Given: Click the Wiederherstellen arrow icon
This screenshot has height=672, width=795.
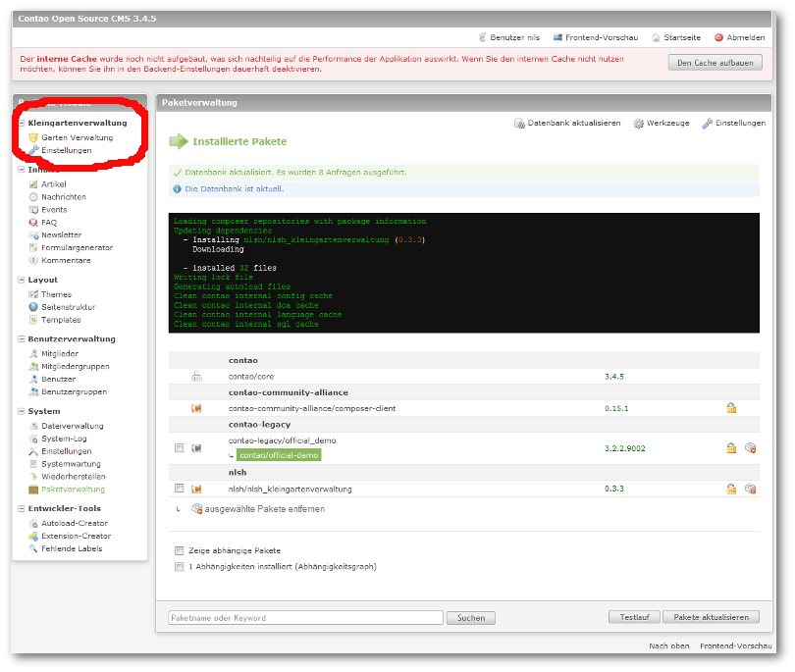Looking at the screenshot, I should tap(33, 477).
